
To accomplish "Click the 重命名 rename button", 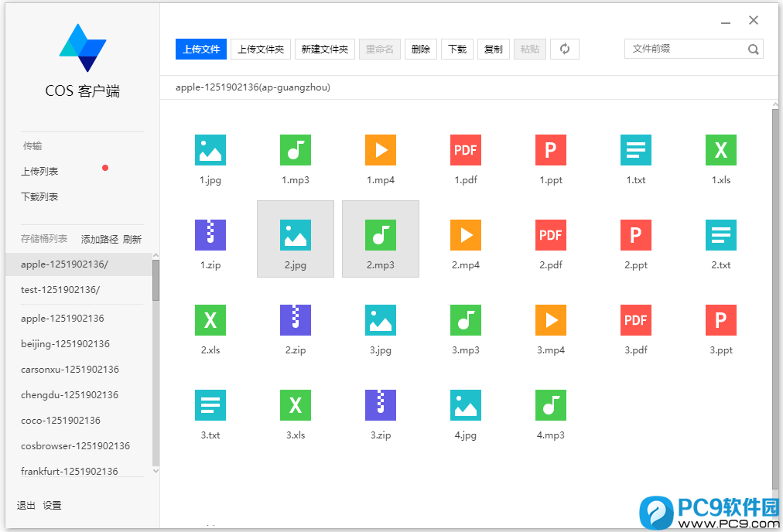I will coord(380,49).
